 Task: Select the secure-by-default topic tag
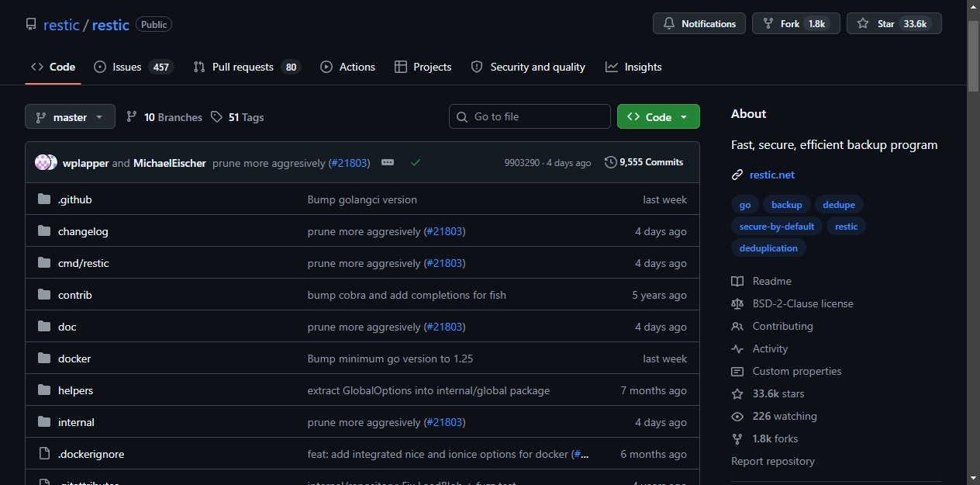(x=777, y=227)
